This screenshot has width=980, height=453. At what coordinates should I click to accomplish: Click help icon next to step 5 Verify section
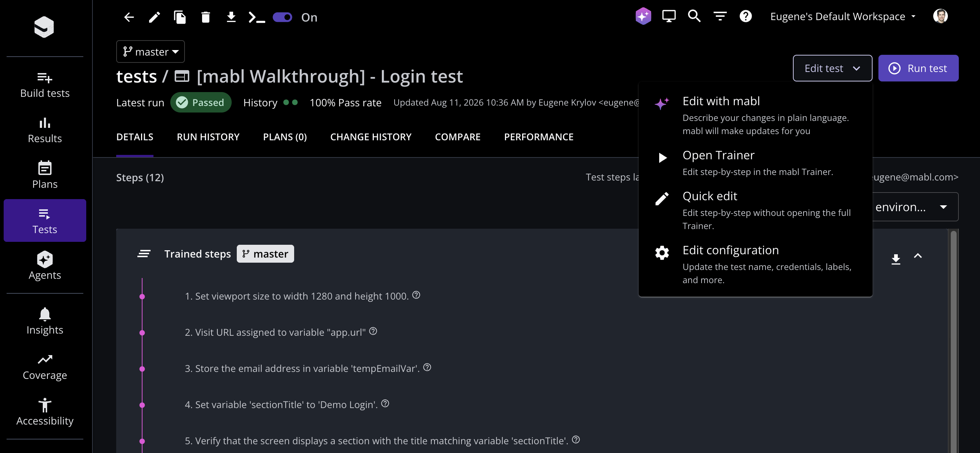(576, 439)
